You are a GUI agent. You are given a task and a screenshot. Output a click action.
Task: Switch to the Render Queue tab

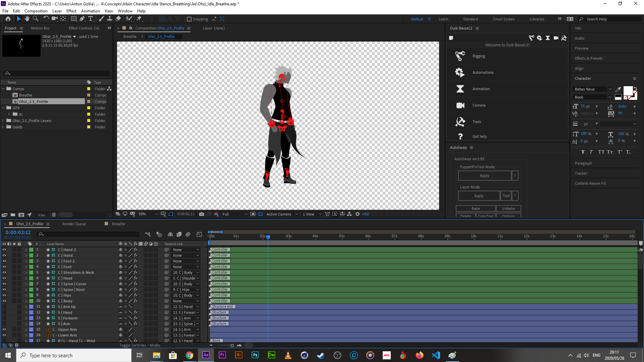[74, 224]
